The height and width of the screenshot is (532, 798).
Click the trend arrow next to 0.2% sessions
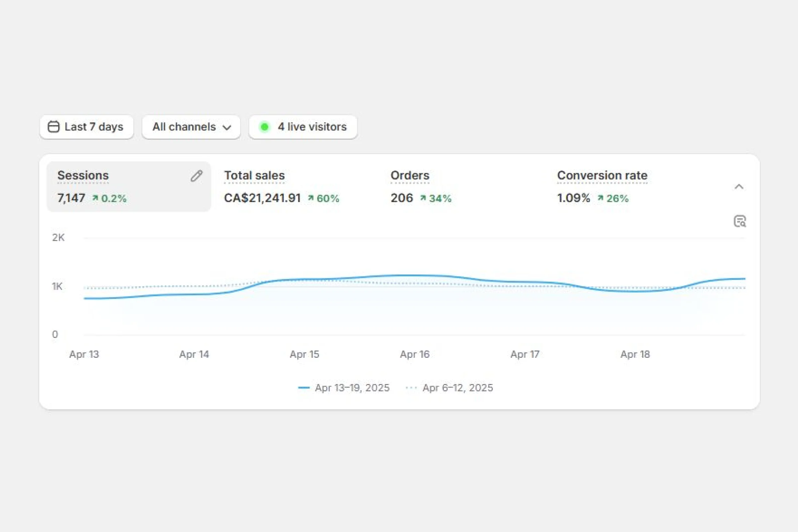(95, 198)
